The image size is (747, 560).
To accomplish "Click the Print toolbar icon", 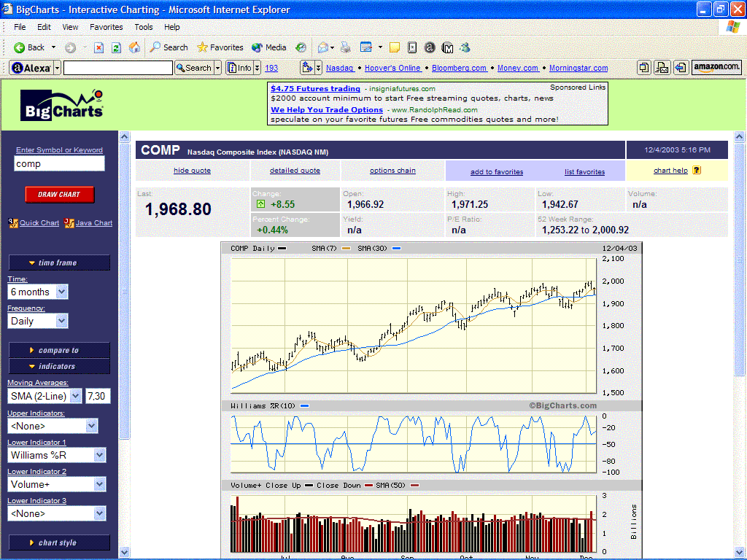I will (346, 47).
